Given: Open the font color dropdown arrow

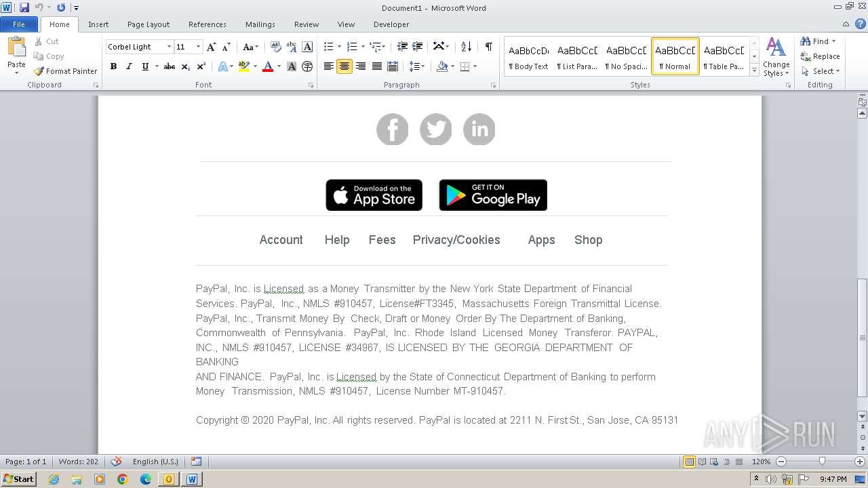Looking at the screenshot, I should coord(279,66).
